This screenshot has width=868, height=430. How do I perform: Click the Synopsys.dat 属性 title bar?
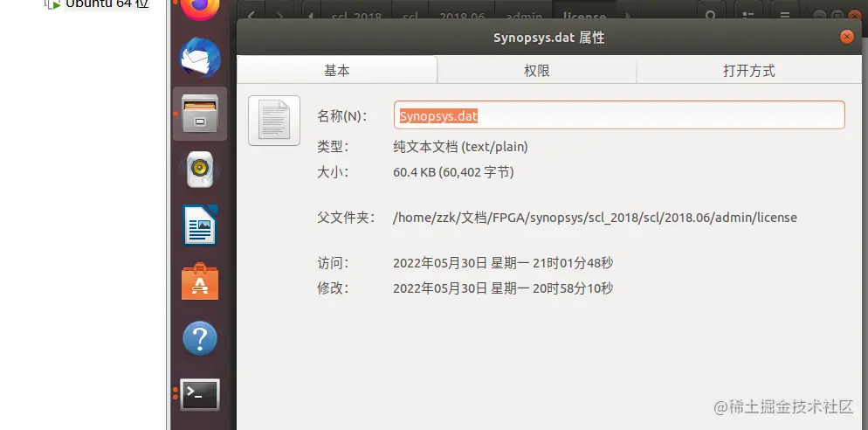548,38
